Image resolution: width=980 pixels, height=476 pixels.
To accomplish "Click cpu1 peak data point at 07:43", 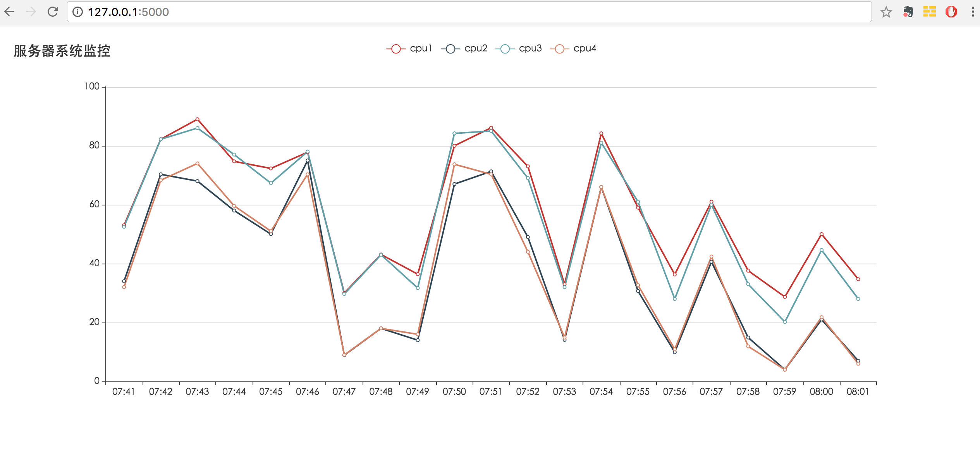I will click(198, 119).
